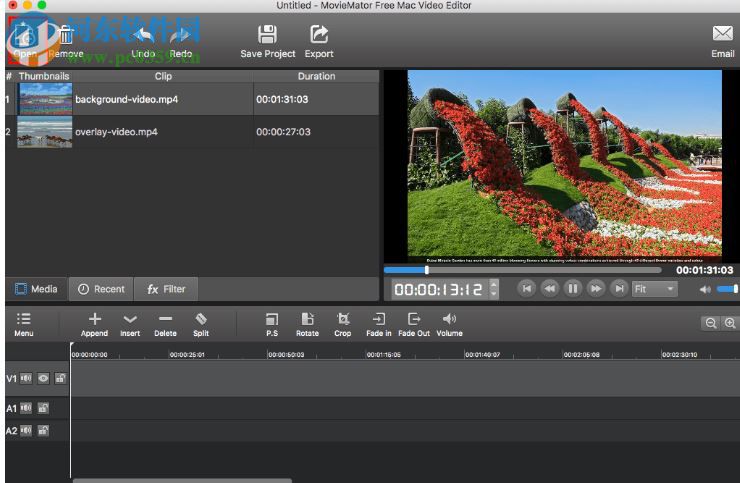This screenshot has width=740, height=483.
Task: Lock the A2 audio track
Action: pyautogui.click(x=43, y=431)
